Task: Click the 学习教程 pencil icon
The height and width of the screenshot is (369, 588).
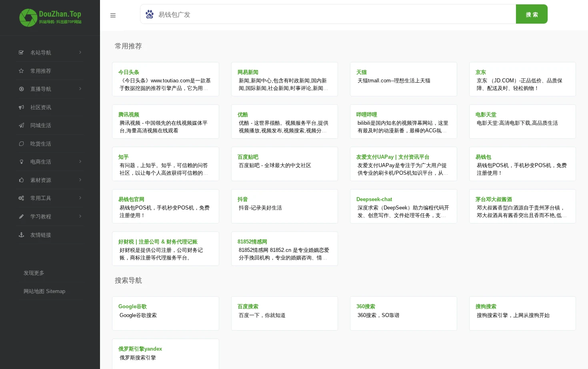Action: 21,216
